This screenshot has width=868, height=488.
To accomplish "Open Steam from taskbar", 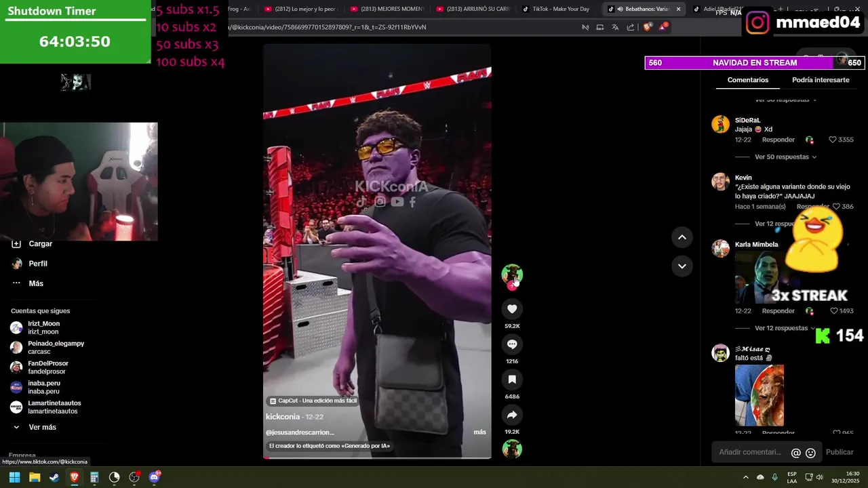I will [54, 477].
